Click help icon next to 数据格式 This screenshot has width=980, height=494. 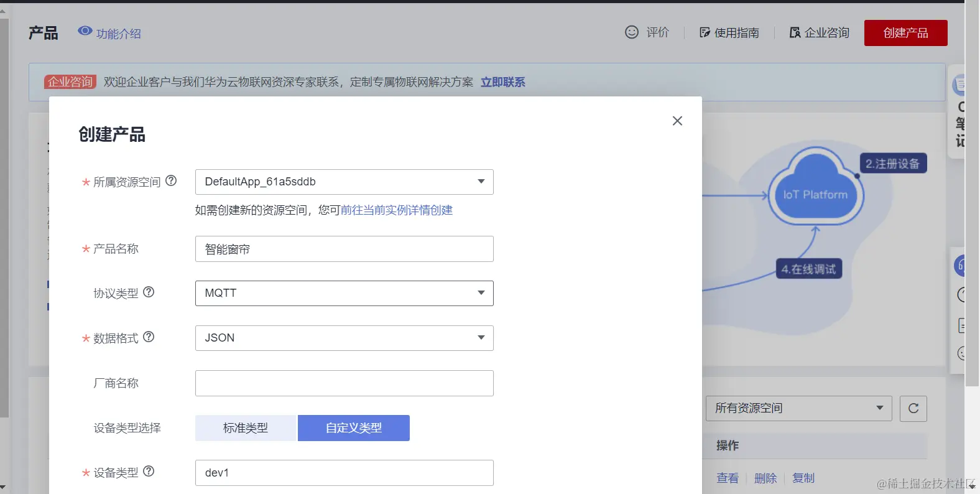point(149,337)
